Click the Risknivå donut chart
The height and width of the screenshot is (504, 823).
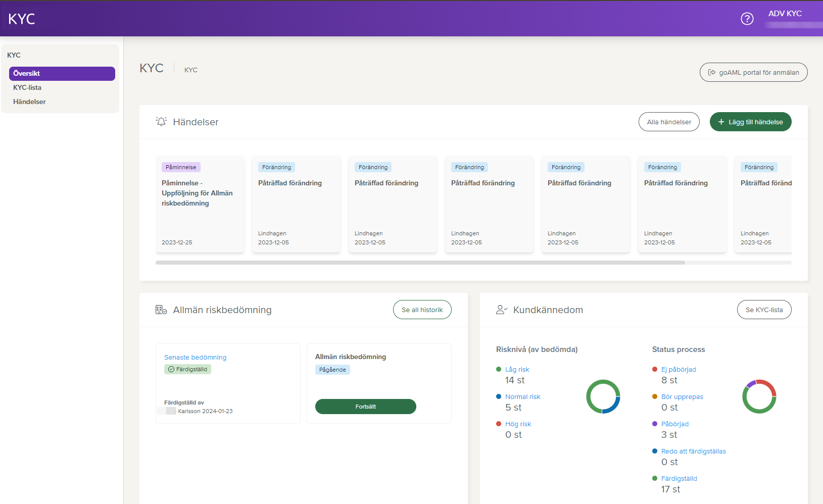[603, 396]
